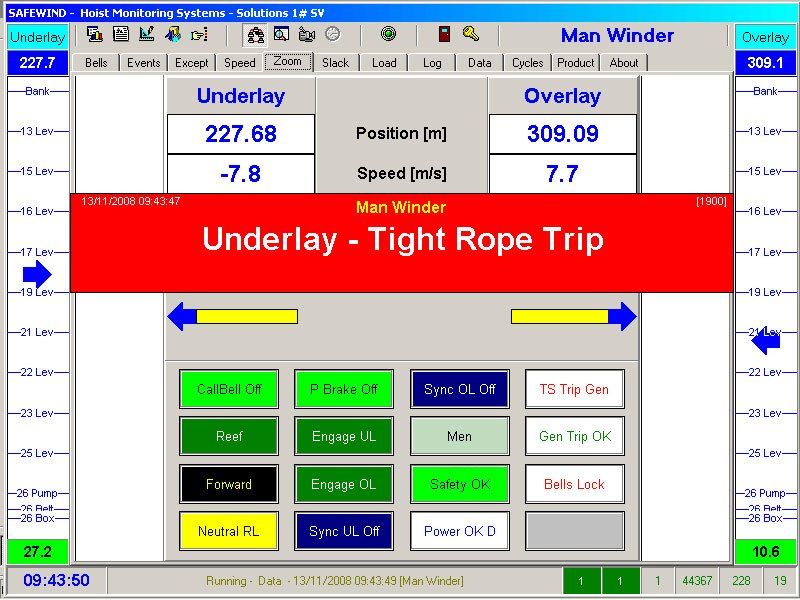Click the red door exit icon
800x600 pixels.
pos(444,34)
